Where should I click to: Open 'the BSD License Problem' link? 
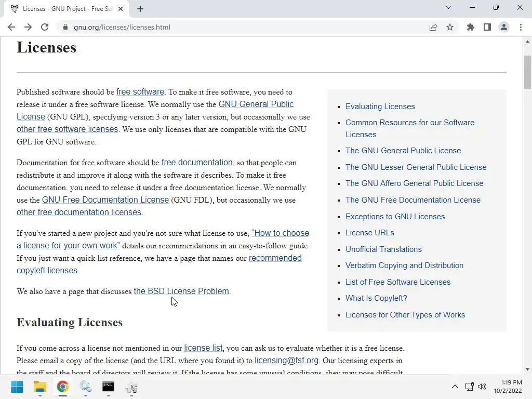click(x=181, y=291)
